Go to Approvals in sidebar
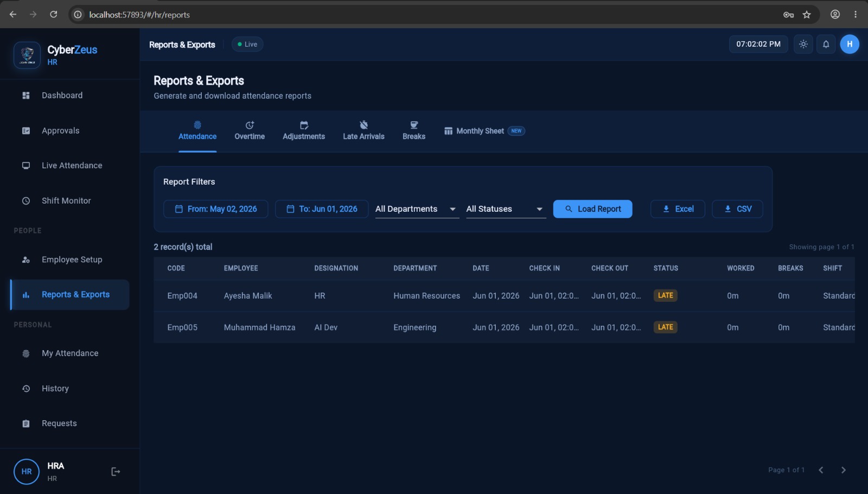The width and height of the screenshot is (868, 494). tap(69, 131)
